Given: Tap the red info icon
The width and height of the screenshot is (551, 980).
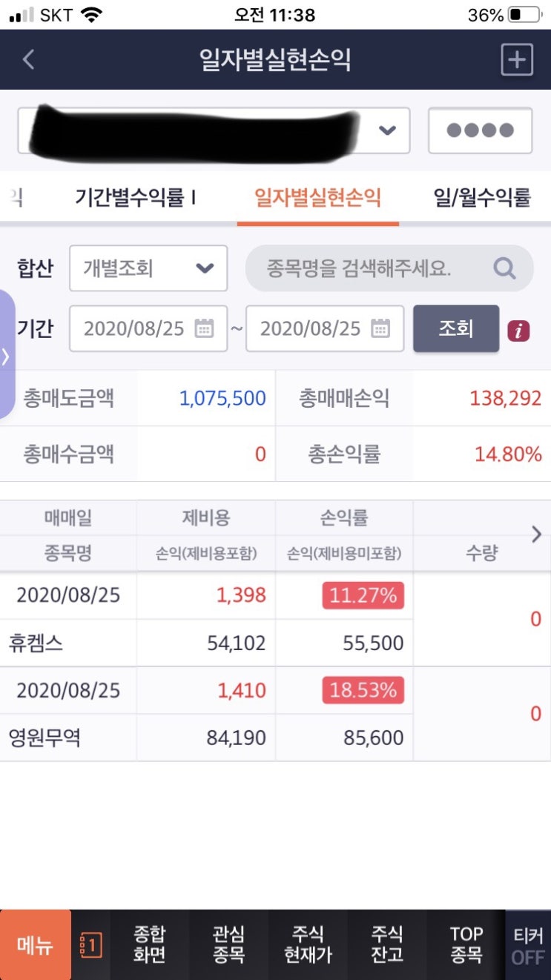Looking at the screenshot, I should 518,331.
